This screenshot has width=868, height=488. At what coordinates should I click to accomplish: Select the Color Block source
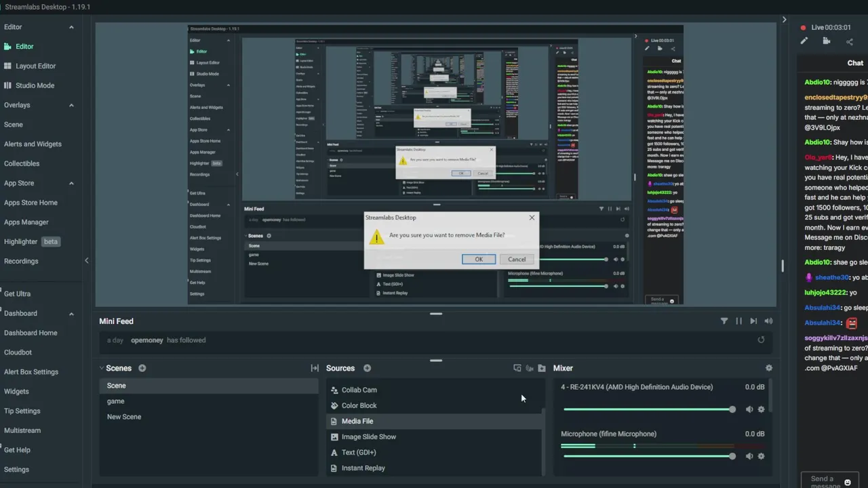434,405
